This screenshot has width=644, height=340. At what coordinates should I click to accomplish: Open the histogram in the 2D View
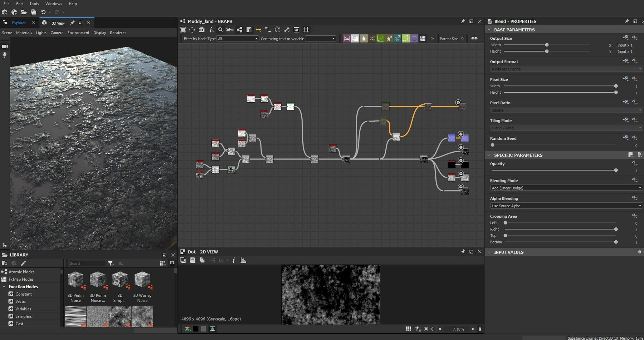pos(243,260)
